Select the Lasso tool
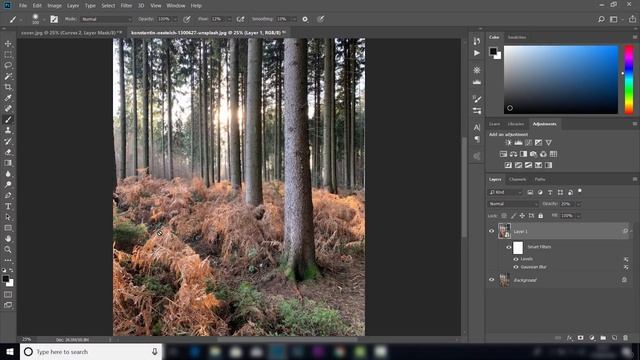The image size is (640, 360). (x=8, y=65)
